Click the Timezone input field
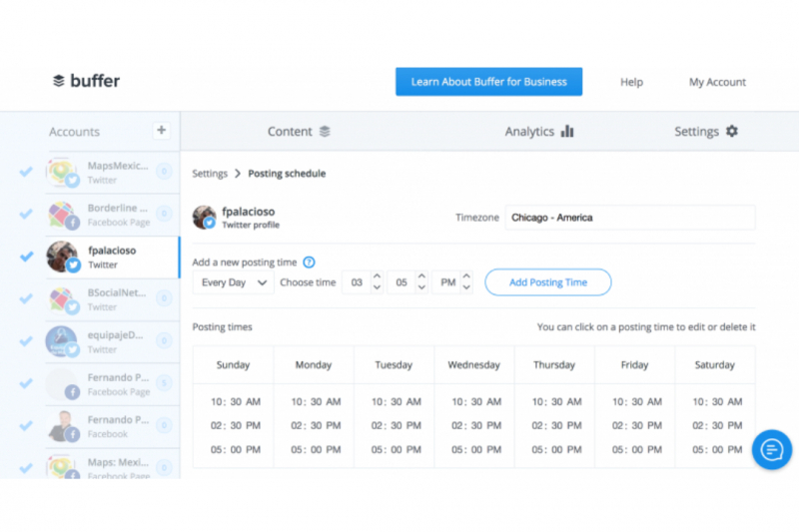Viewport: 799px width, 532px height. [629, 218]
